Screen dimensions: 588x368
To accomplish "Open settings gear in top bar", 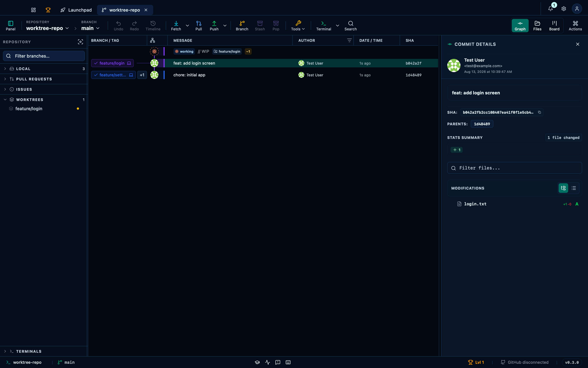I will pos(564,9).
